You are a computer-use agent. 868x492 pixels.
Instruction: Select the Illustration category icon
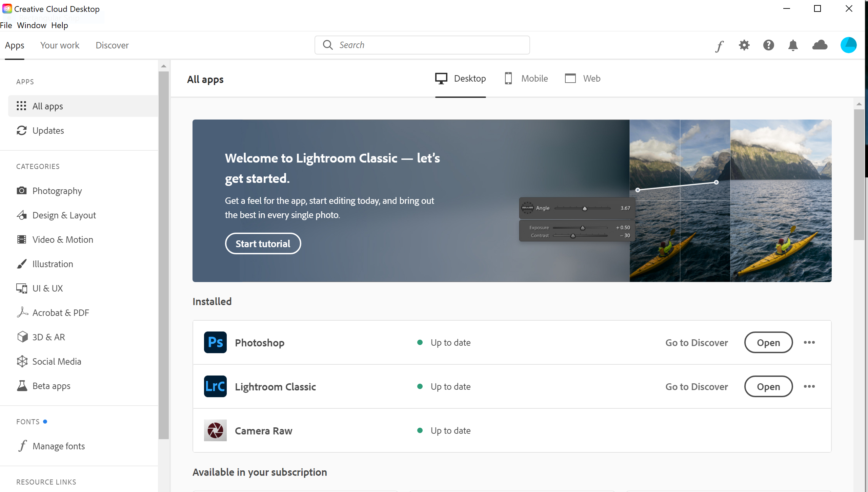pyautogui.click(x=21, y=264)
